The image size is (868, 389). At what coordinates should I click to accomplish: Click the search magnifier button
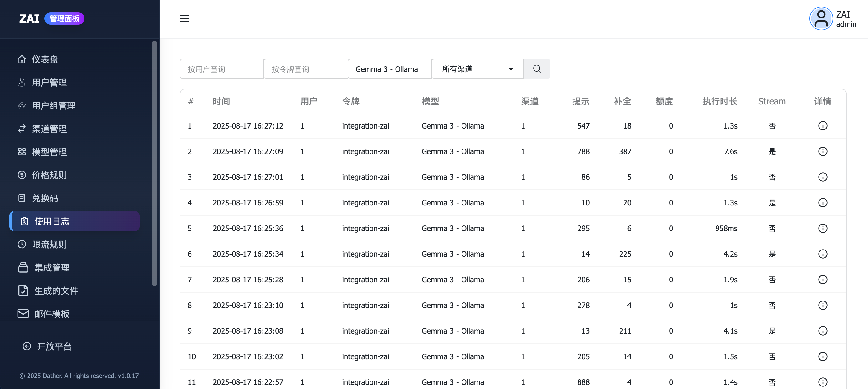pos(537,69)
